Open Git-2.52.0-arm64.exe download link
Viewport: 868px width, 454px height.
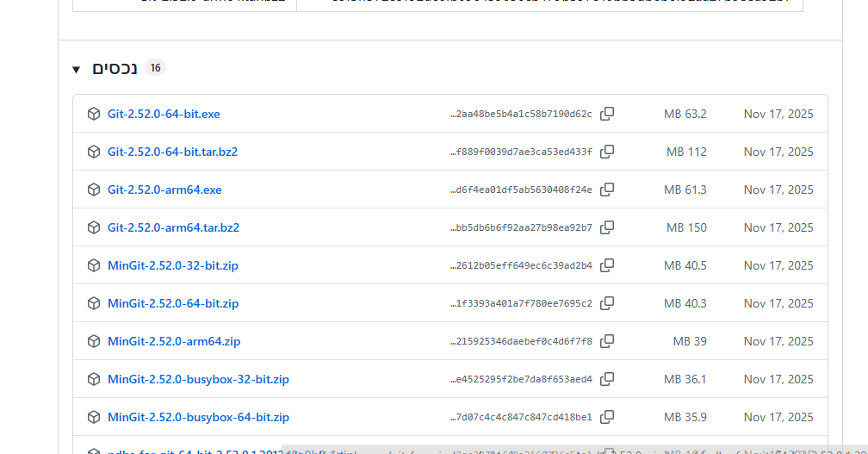(164, 190)
